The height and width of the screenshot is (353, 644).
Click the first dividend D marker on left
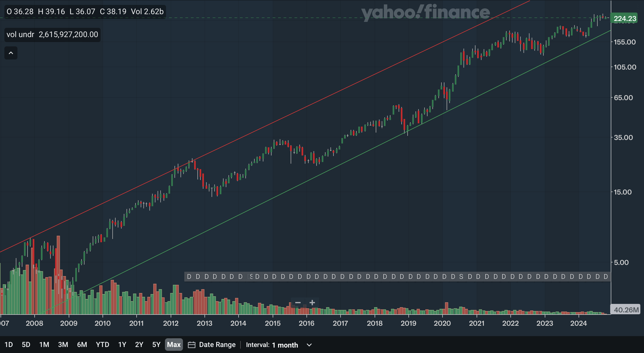pyautogui.click(x=189, y=277)
